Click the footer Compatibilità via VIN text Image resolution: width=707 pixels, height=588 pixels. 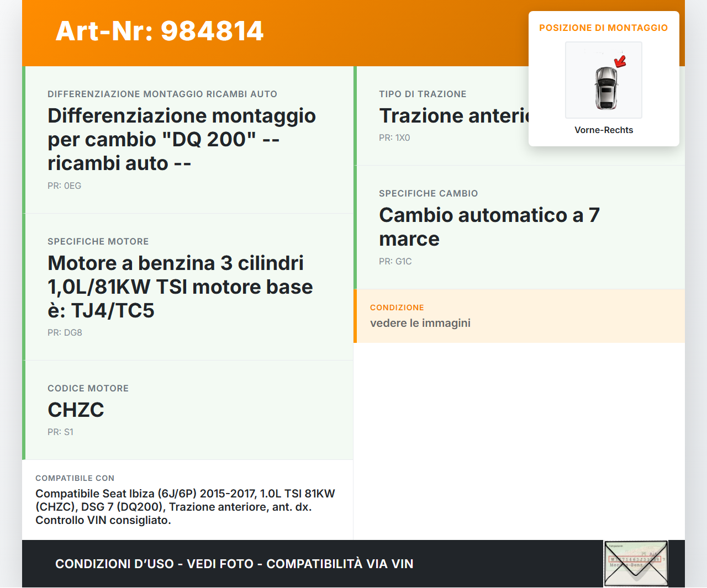340,564
